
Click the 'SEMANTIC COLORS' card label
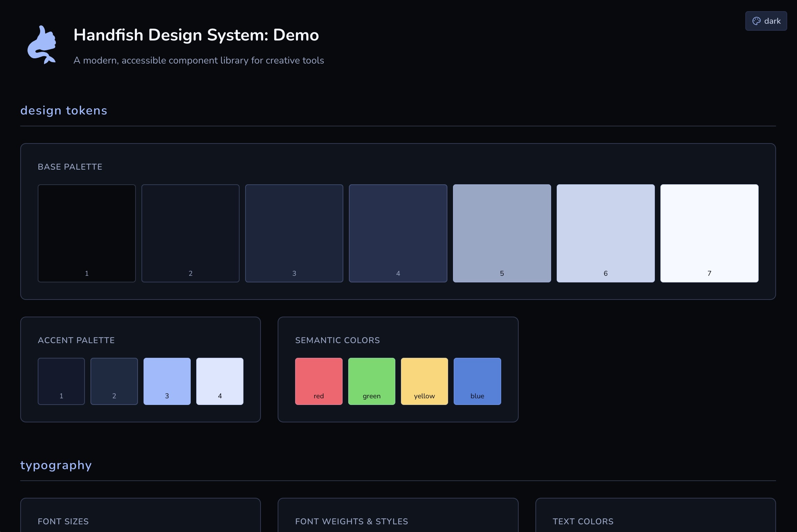pyautogui.click(x=337, y=340)
